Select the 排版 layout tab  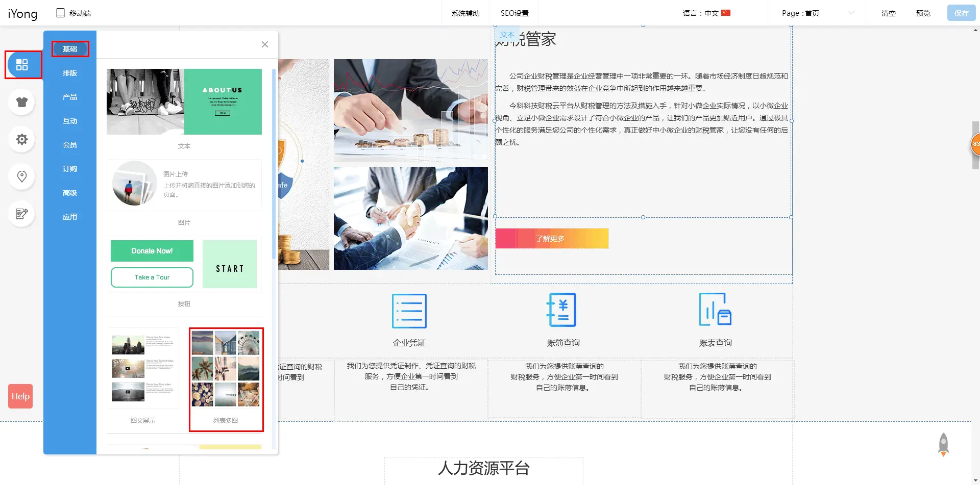click(70, 73)
